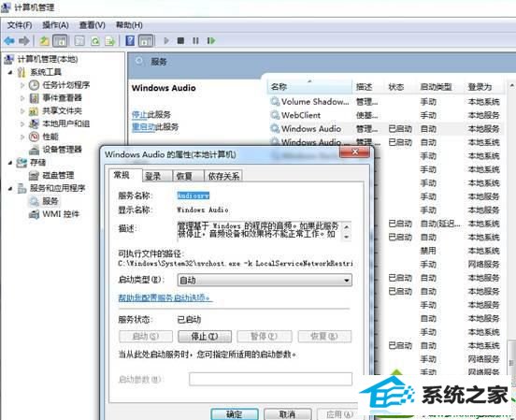Screen dimensions: 516x420
Task: Select the Windows Audio service row
Action: point(385,129)
